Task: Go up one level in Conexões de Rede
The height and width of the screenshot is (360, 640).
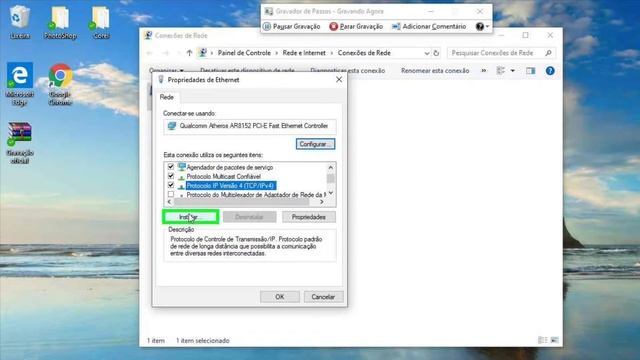Action: (189, 53)
